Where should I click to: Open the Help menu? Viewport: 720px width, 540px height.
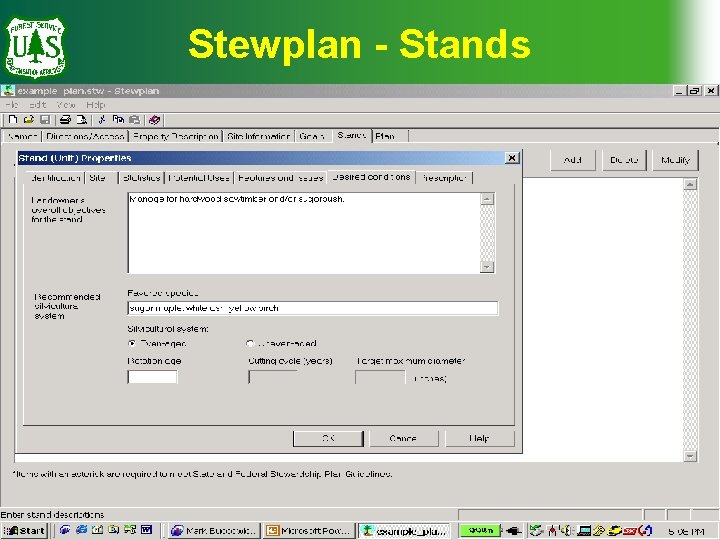click(x=96, y=105)
